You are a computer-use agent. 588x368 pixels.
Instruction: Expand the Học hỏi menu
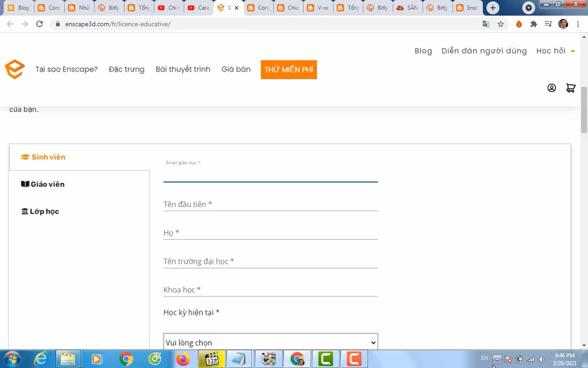(555, 51)
